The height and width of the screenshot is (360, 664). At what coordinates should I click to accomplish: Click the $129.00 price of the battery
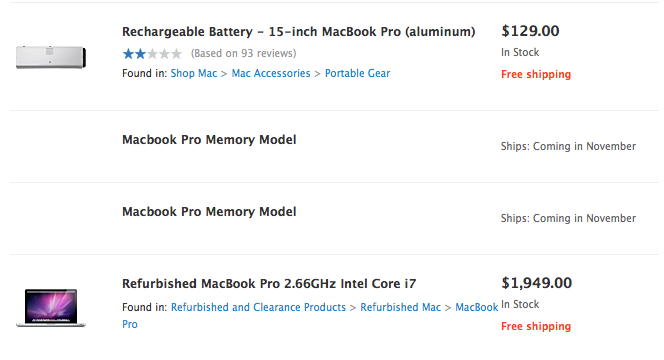(x=530, y=31)
